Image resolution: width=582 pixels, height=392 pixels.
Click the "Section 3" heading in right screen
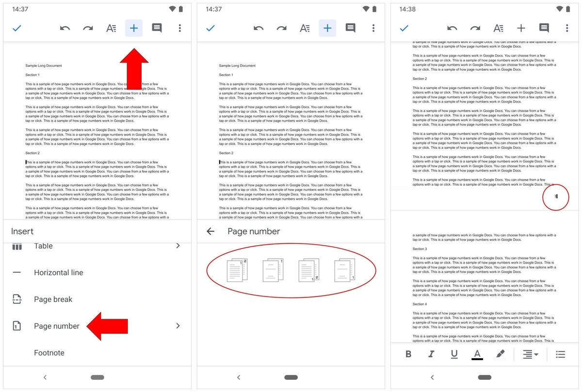(x=420, y=249)
